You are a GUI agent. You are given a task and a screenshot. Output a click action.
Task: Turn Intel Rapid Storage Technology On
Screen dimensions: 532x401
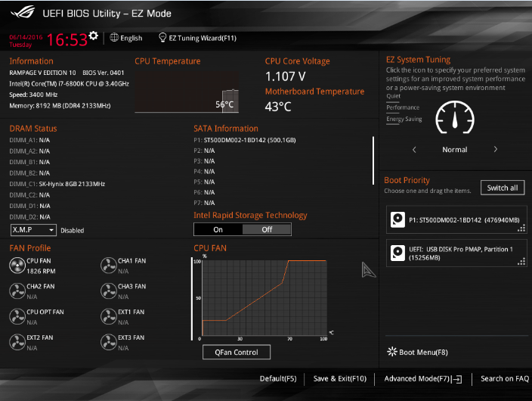tap(218, 229)
